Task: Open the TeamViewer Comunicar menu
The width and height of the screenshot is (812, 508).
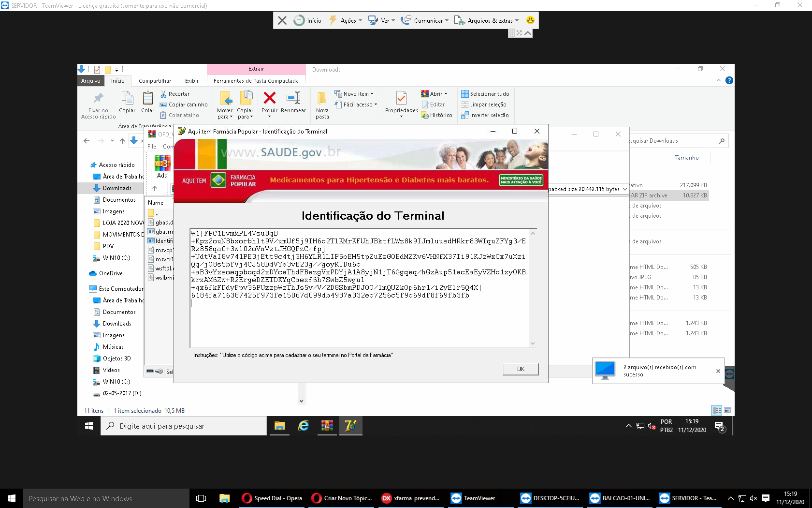Action: (425, 20)
